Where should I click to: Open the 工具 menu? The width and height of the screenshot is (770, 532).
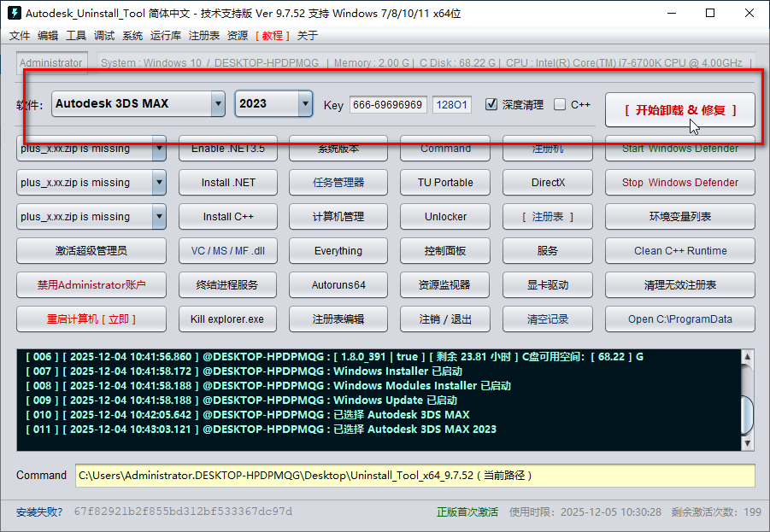(x=76, y=35)
